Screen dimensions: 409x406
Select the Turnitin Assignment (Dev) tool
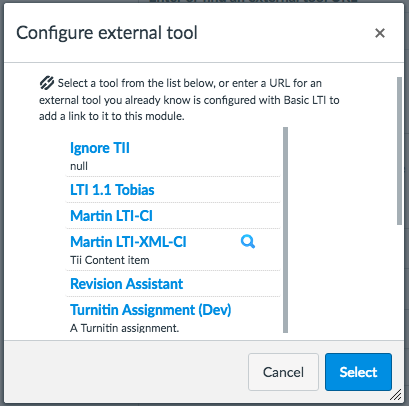click(150, 310)
